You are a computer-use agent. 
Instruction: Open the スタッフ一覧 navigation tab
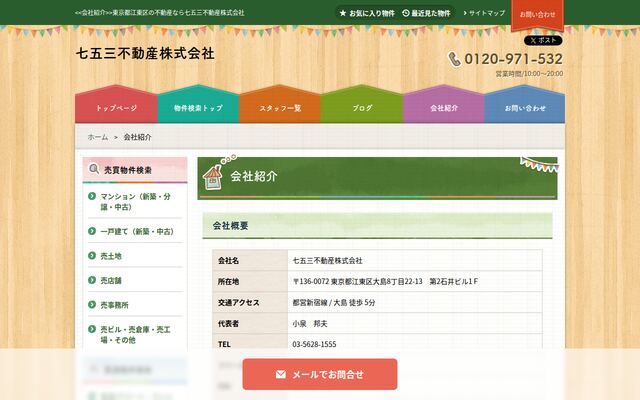coord(280,105)
